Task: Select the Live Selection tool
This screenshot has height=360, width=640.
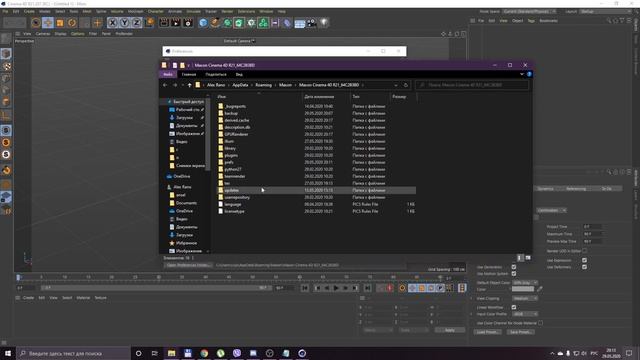Action: [x=36, y=23]
